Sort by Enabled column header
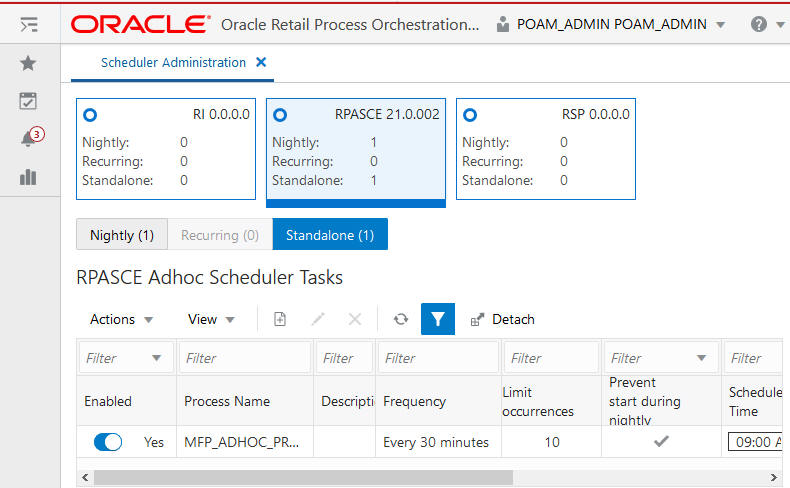 click(x=108, y=401)
